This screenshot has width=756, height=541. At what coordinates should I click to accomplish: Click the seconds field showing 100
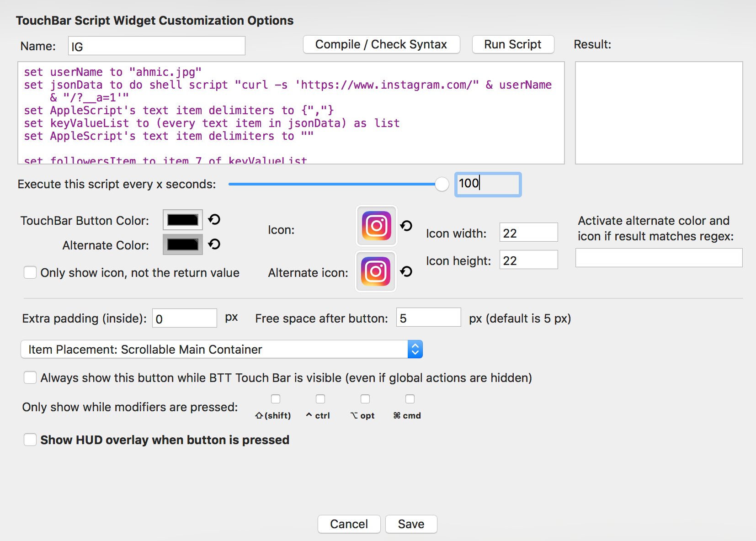tap(488, 184)
